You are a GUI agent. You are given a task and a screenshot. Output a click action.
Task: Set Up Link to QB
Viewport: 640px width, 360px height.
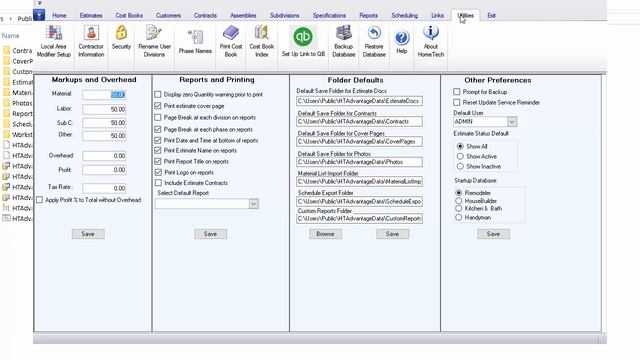tap(303, 42)
